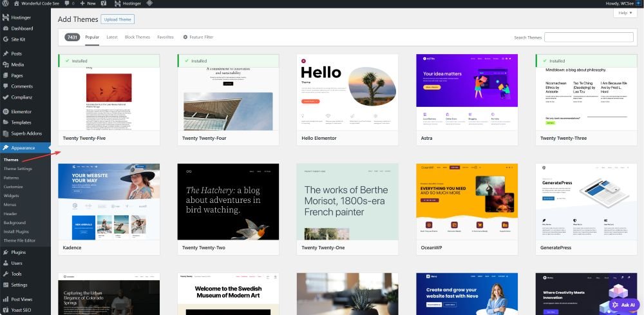Select Twenty Twenty-One theme preview

pyautogui.click(x=348, y=209)
